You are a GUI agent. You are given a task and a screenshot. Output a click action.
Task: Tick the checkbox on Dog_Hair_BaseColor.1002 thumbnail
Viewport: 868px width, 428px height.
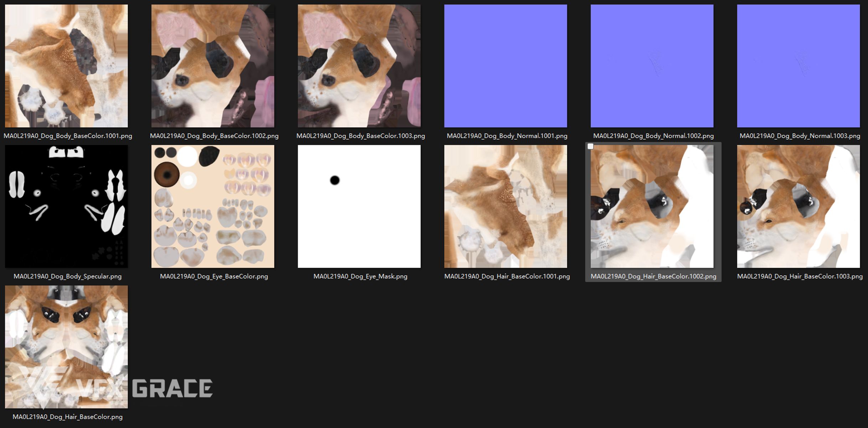click(591, 146)
